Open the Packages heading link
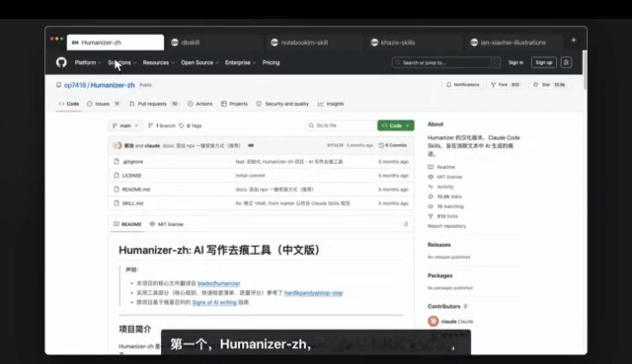This screenshot has width=632, height=364. pos(440,276)
